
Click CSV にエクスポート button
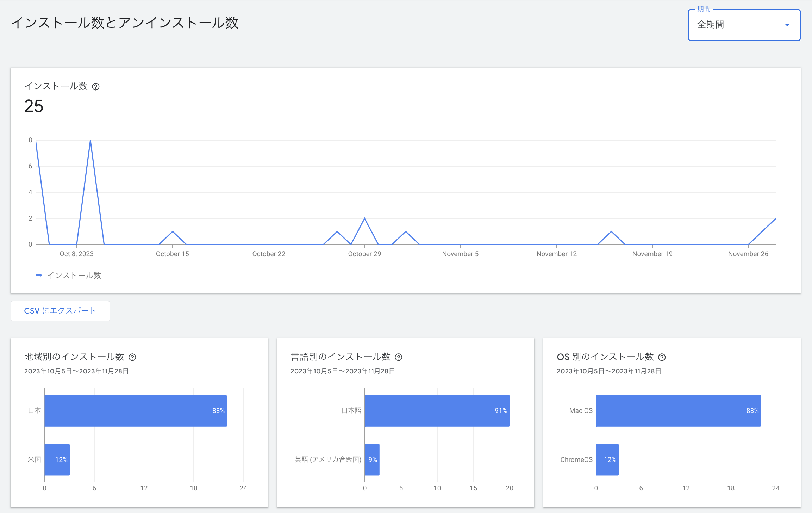point(60,311)
